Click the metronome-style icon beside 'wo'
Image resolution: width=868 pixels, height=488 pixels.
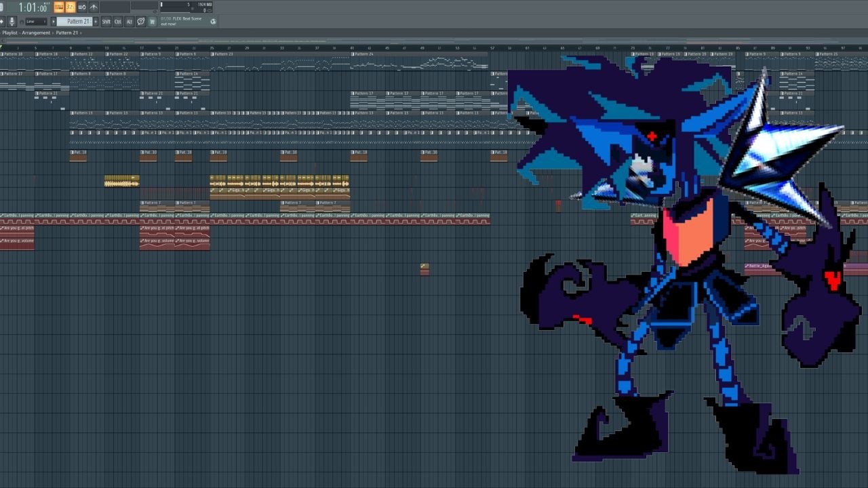(x=94, y=7)
